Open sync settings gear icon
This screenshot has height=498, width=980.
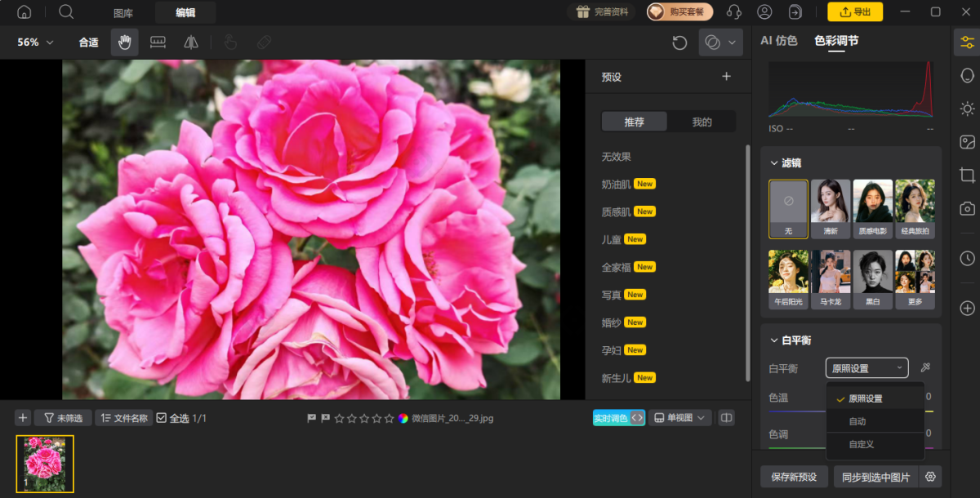click(929, 477)
